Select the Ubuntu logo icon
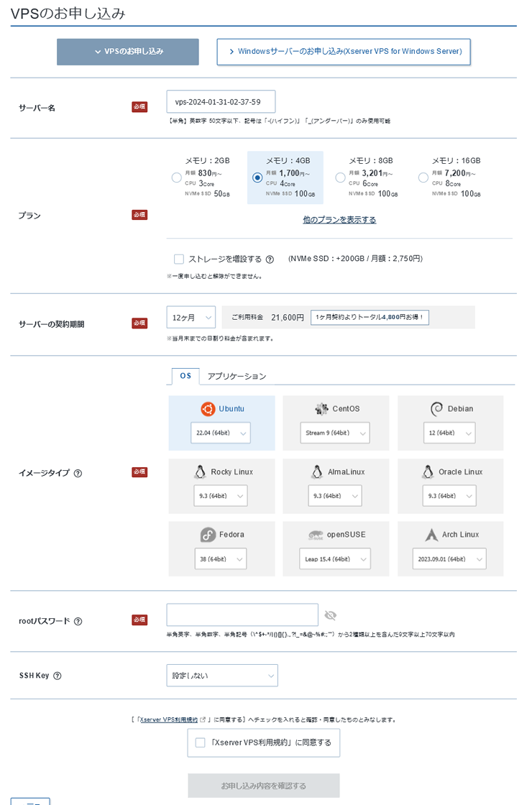Image resolution: width=532 pixels, height=805 pixels. (208, 409)
